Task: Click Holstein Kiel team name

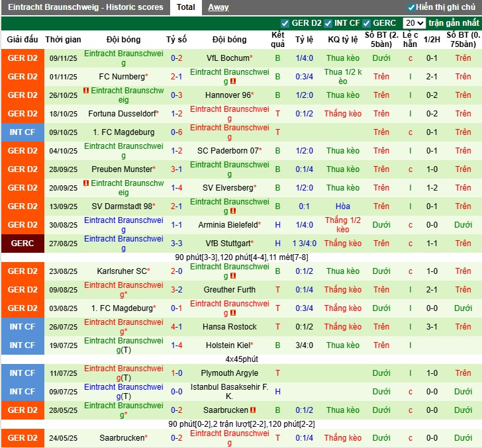Action: 229,345
